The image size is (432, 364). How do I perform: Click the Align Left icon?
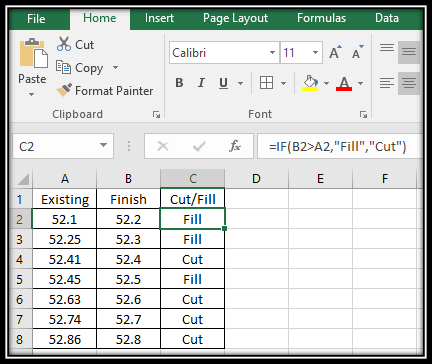click(x=387, y=83)
